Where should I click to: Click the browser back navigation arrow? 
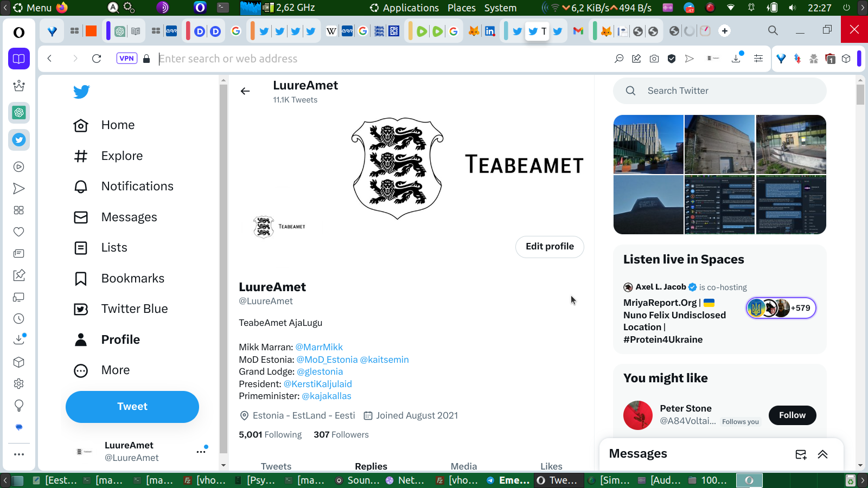49,59
